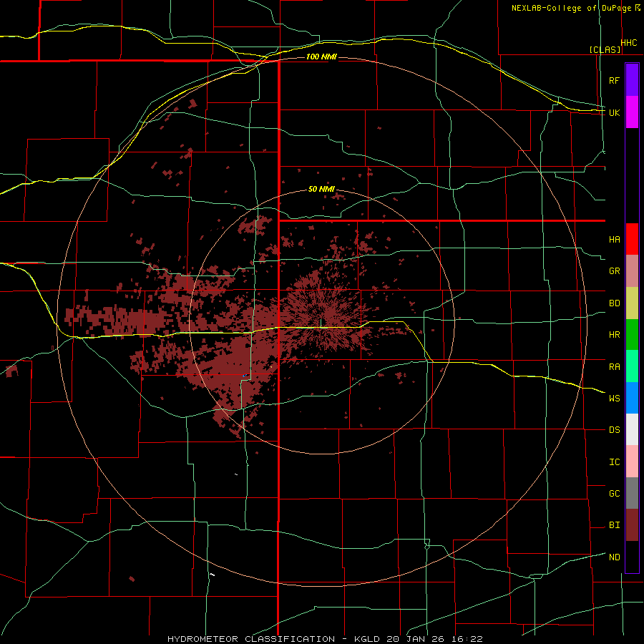Click the RA light green swatch
Viewport: 644px width, 644px height.
[632, 366]
